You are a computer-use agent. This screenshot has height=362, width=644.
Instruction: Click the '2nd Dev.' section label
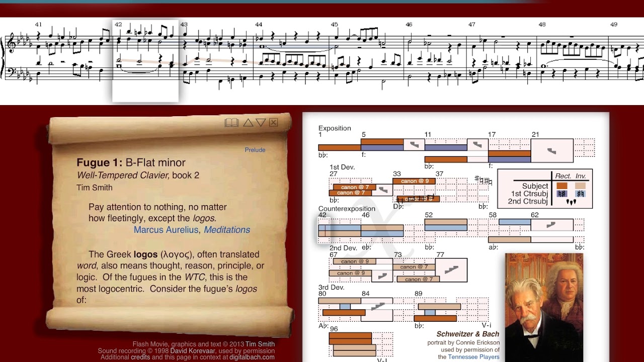point(343,248)
